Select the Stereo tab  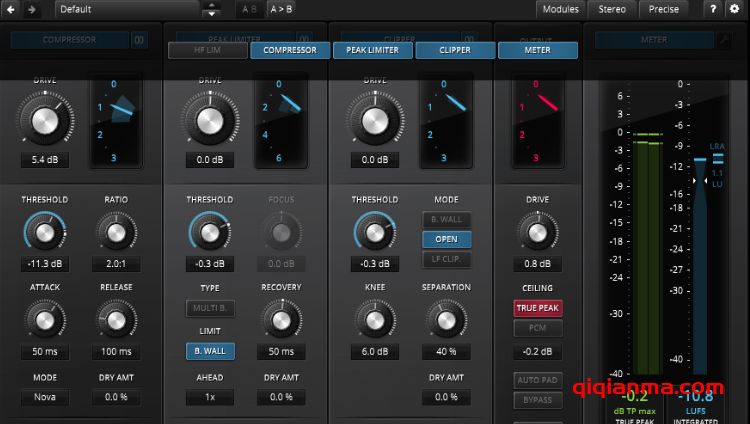tap(612, 9)
